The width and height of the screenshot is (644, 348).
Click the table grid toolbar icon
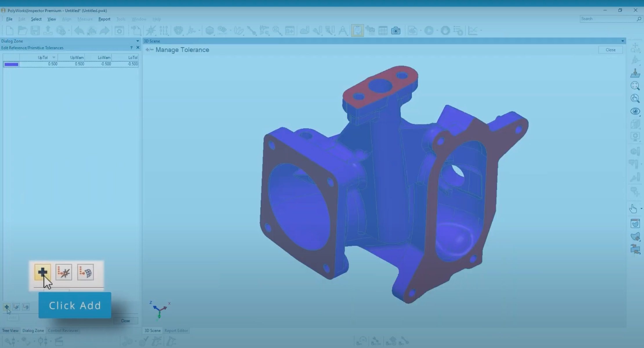click(383, 30)
